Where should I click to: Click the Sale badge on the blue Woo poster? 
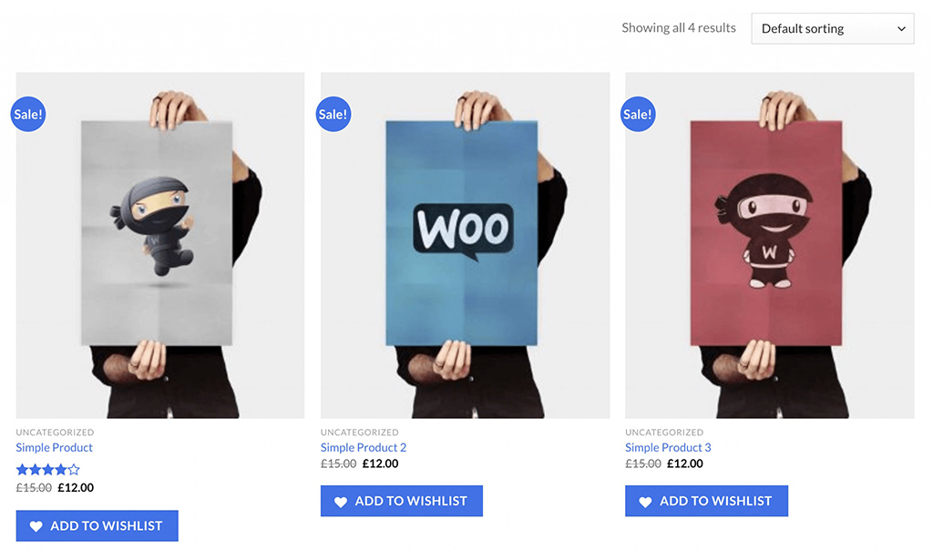click(333, 114)
